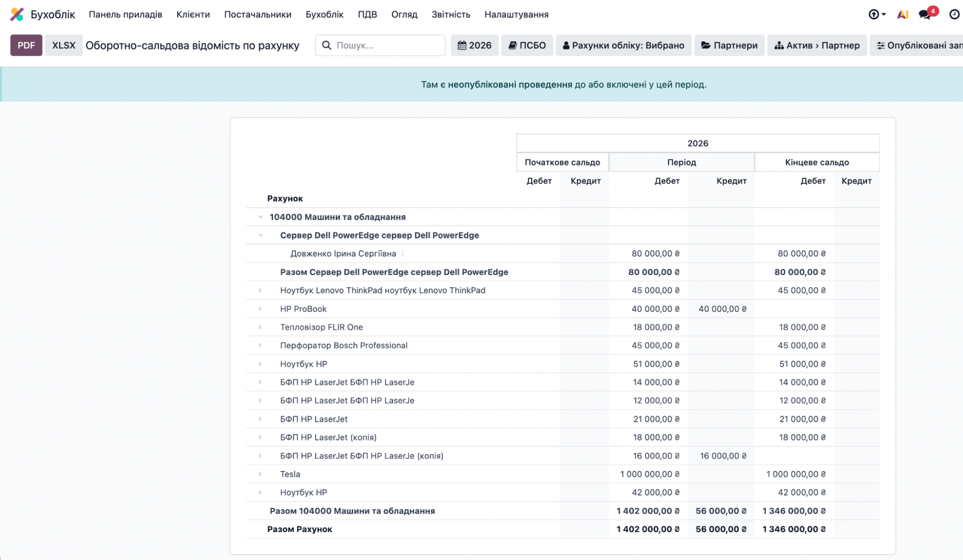
Task: Expand the Тепловізор FLIR One row
Action: coord(260,327)
